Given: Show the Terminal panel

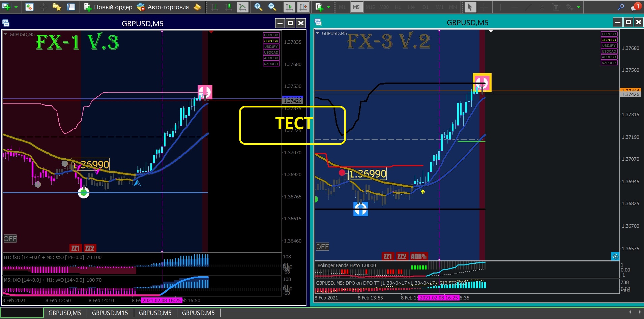Looking at the screenshot, I should 71,7.
